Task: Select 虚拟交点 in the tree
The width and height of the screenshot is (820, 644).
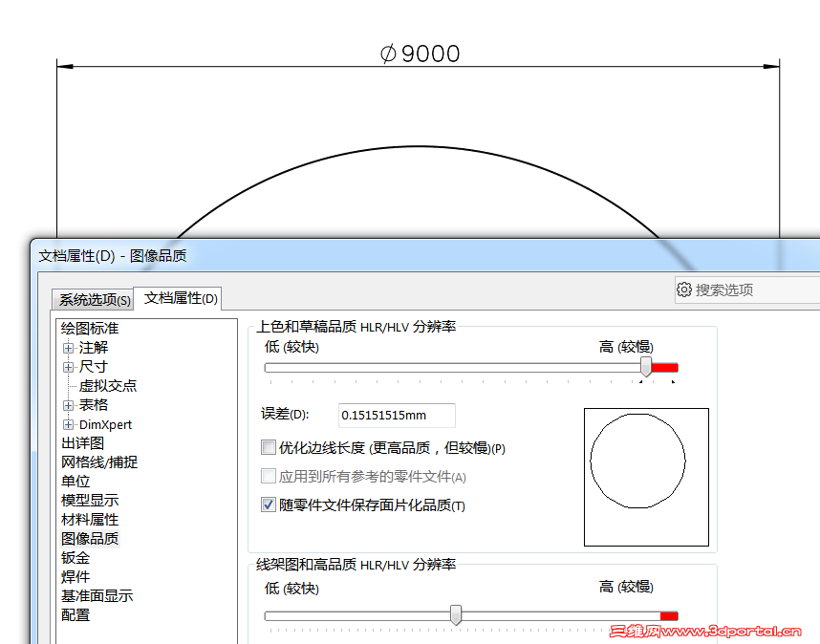Action: pyautogui.click(x=108, y=386)
